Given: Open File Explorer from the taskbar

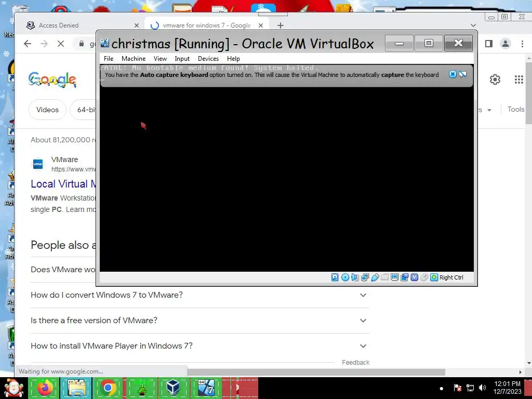Looking at the screenshot, I should [x=76, y=388].
